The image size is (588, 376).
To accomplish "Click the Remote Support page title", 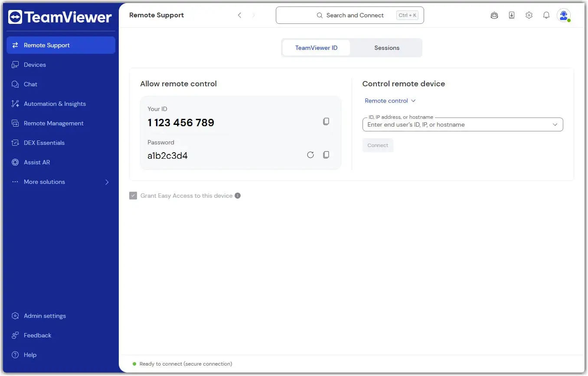I will pos(157,15).
